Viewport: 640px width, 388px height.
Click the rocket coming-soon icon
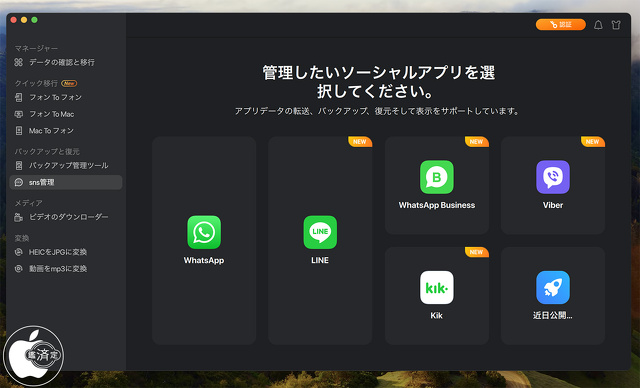click(553, 288)
